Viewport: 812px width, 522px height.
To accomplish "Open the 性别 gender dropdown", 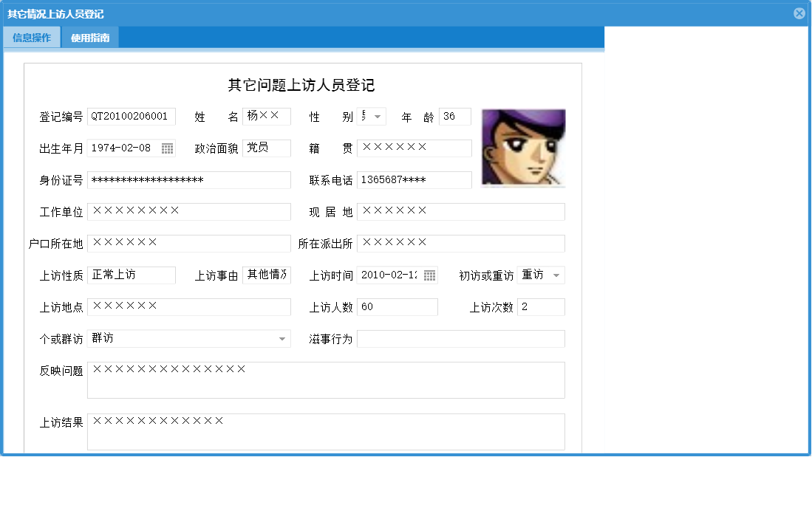I will (x=375, y=116).
